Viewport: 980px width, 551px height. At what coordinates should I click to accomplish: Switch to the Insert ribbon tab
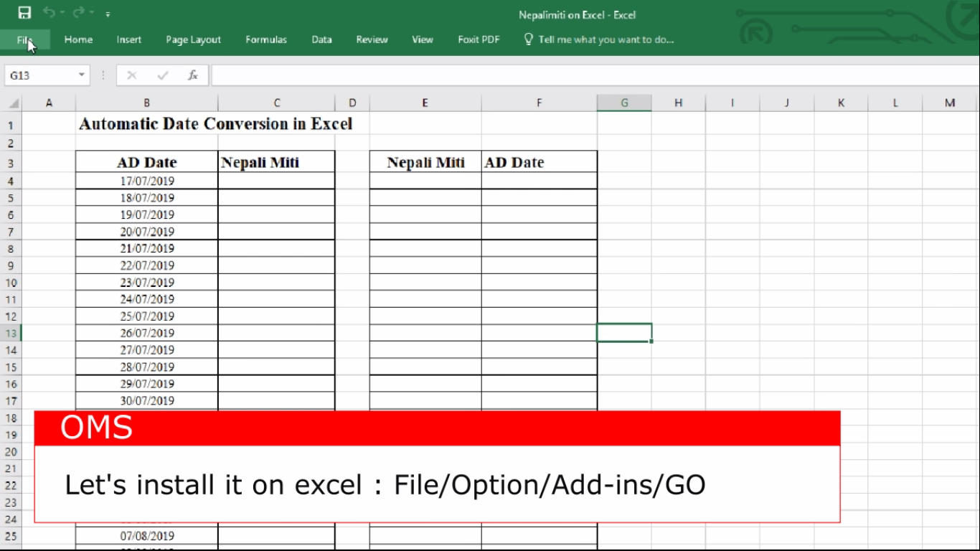[x=129, y=40]
